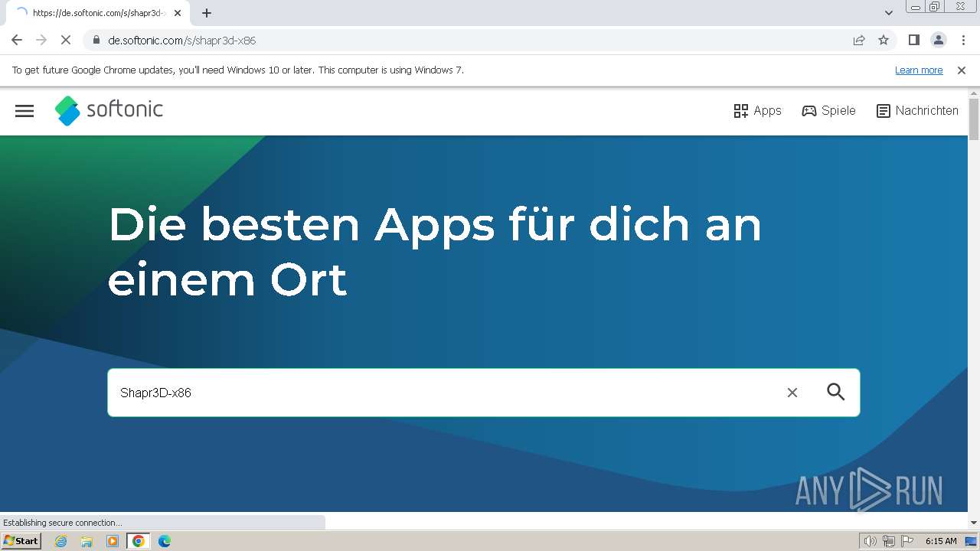The image size is (980, 551).
Task: Open the Nachrichten section
Action: pos(917,111)
